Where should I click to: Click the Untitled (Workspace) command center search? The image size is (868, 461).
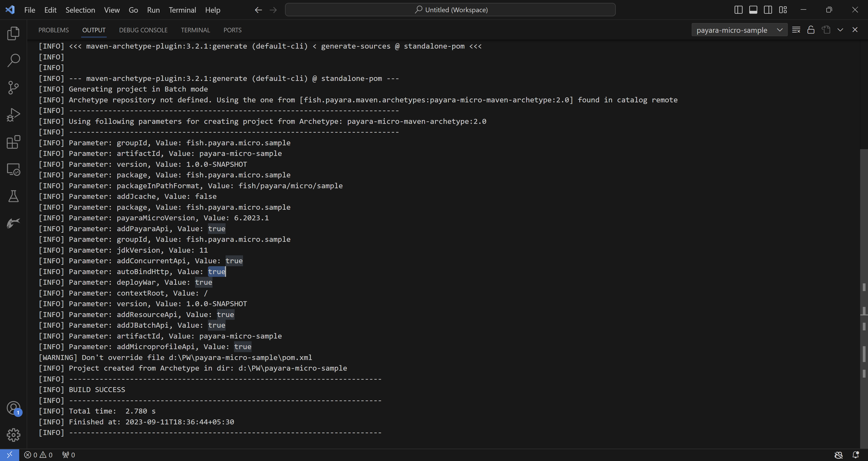coord(450,10)
